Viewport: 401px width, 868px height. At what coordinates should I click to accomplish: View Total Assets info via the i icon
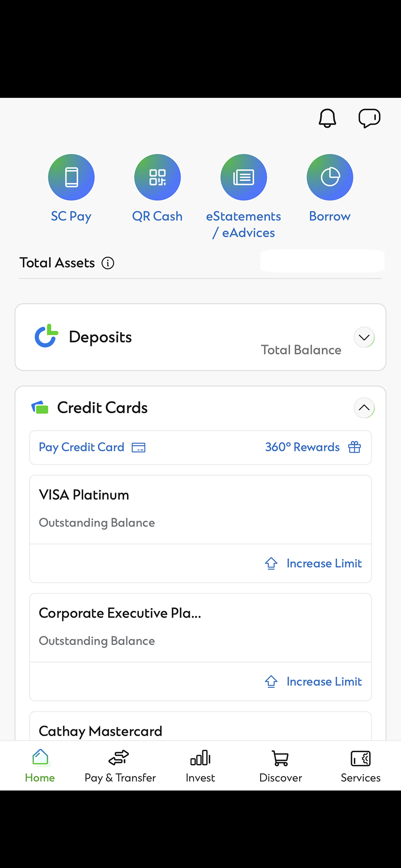pos(108,263)
